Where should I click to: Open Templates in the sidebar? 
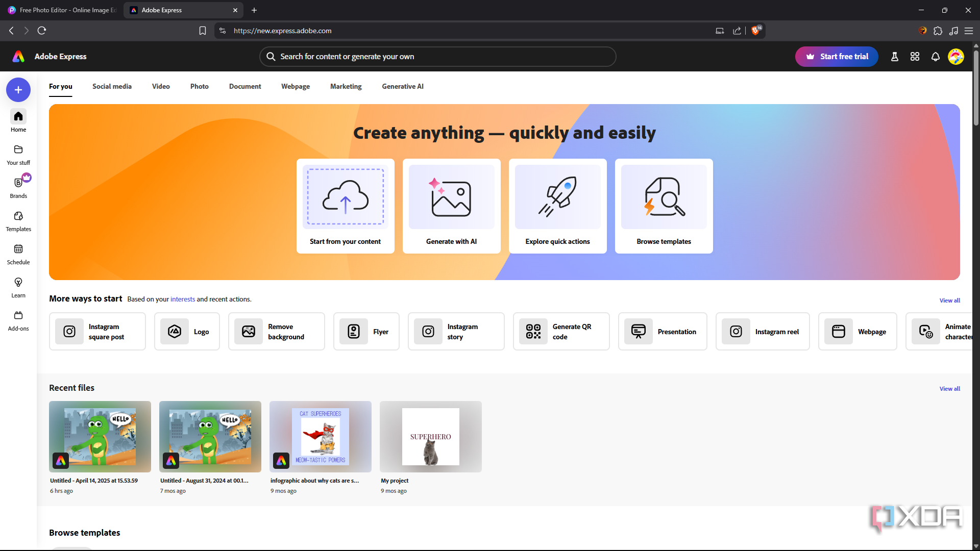point(18,221)
